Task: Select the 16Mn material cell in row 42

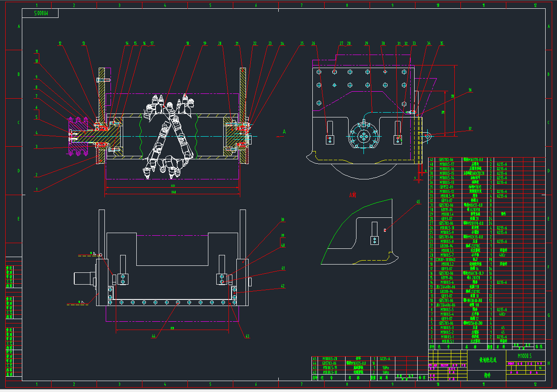Action: pyautogui.click(x=385, y=372)
